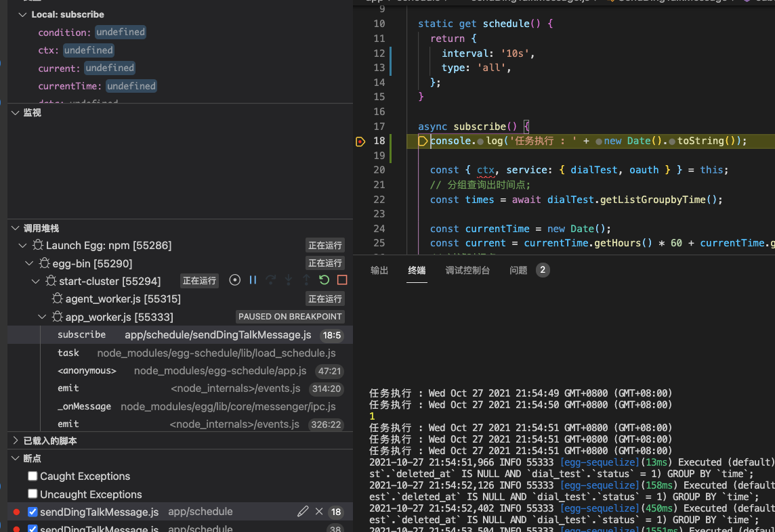Select the subscribe stack frame
Screen dimensions: 775x532
click(180, 335)
